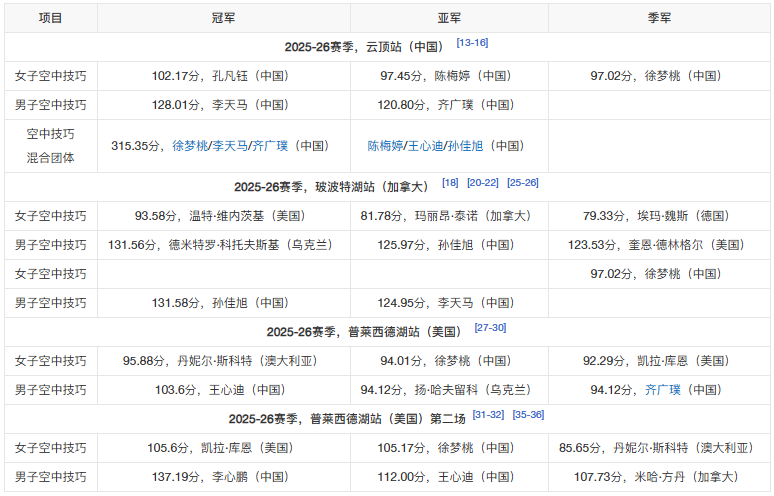Open 陈梅婷 link in mixed team runner-up cell

pyautogui.click(x=385, y=146)
